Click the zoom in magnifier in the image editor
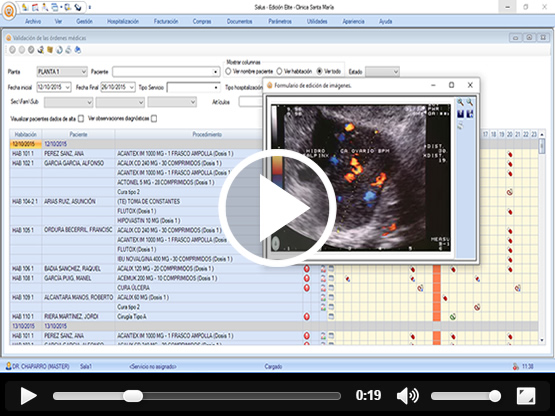 460,102
